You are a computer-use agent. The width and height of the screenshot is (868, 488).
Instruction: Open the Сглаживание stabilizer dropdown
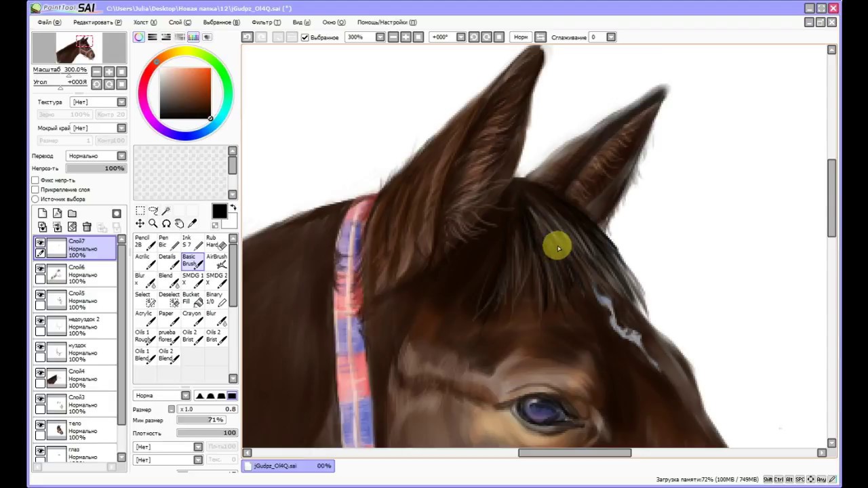(x=611, y=37)
